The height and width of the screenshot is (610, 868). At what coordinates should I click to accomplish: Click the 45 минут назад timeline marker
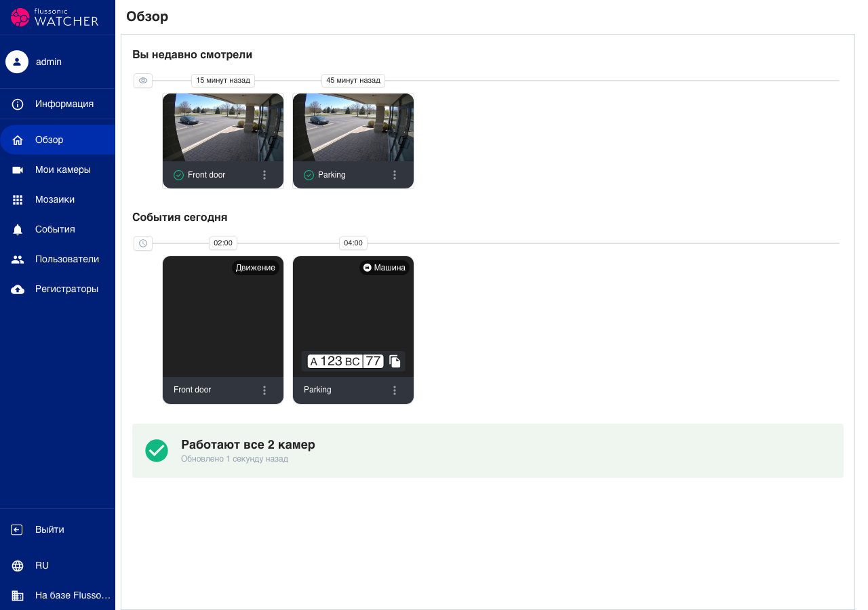tap(353, 81)
